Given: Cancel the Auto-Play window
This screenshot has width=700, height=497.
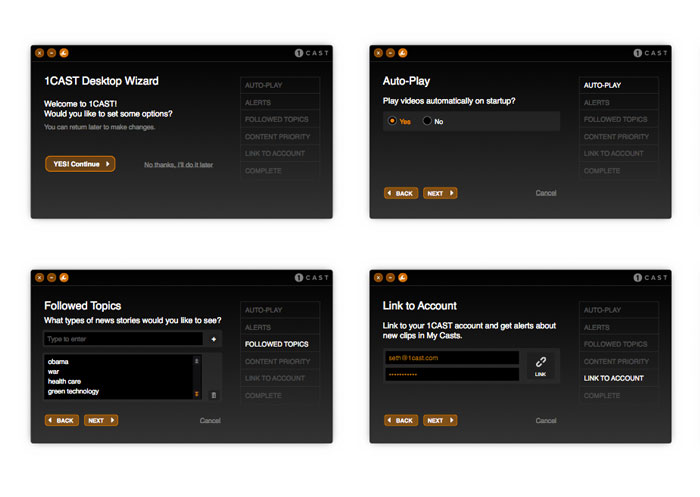Looking at the screenshot, I should tap(546, 193).
